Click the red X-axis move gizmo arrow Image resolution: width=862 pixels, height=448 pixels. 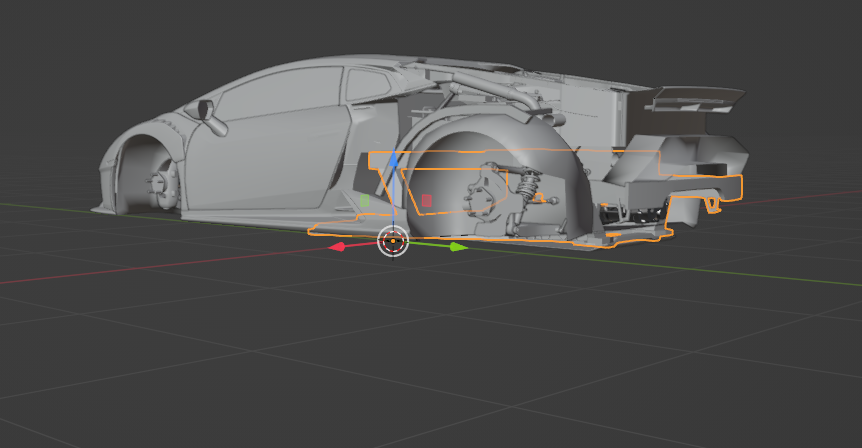pyautogui.click(x=336, y=247)
